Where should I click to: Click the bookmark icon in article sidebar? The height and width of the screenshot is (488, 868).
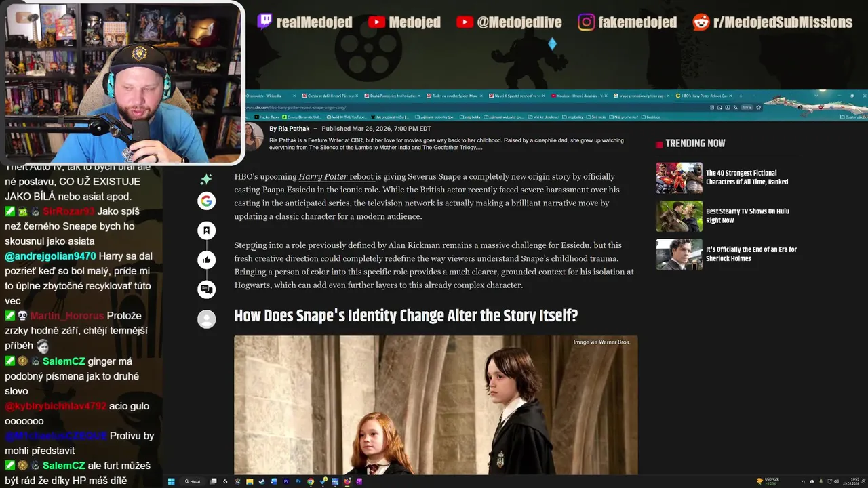pos(207,230)
